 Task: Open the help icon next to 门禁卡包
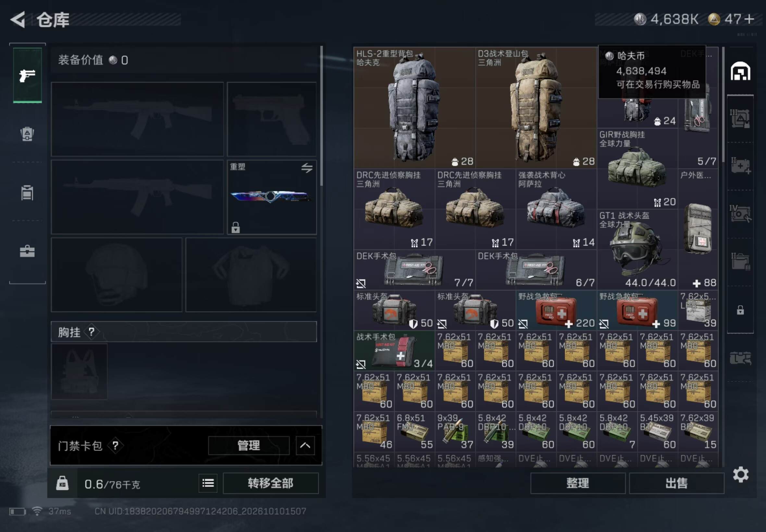115,445
